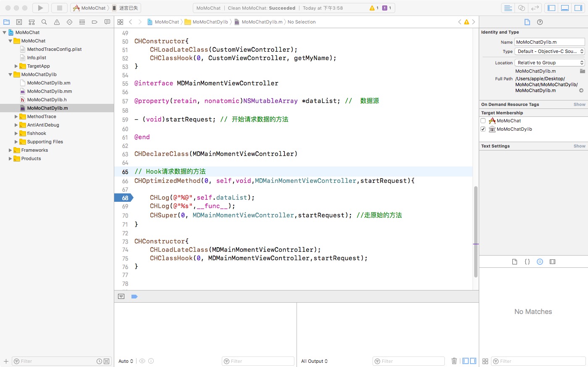Select the Assistant editor
This screenshot has height=367, width=588.
pos(521,8)
